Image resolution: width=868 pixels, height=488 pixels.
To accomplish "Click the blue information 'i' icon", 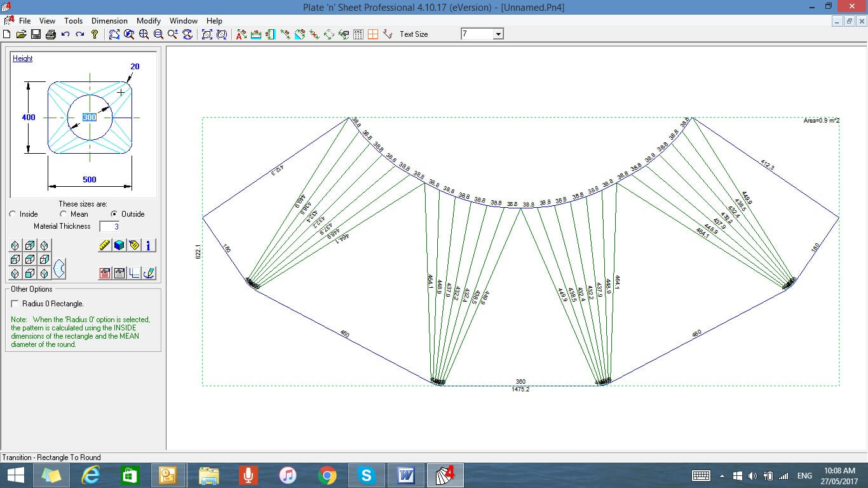I will click(x=149, y=245).
